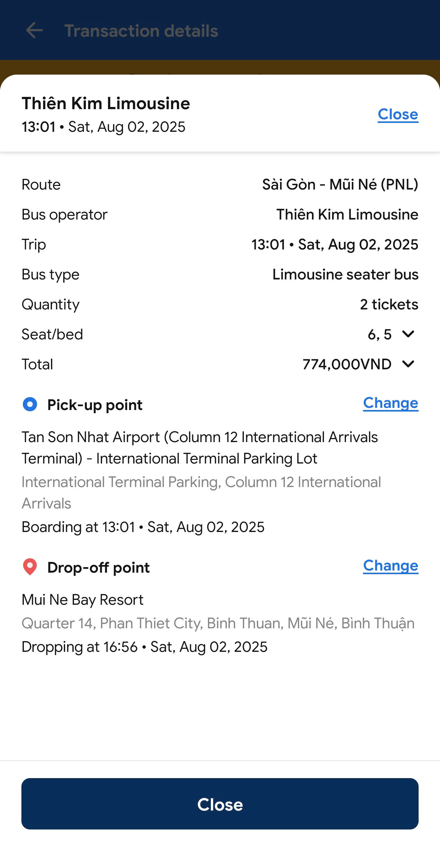Screen dimensions: 440x868
Task: Click the Transaction details page title
Action: coord(141,31)
